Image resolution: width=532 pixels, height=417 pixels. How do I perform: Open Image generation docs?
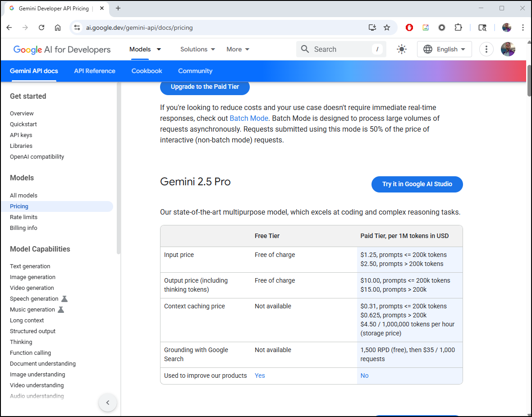(x=32, y=277)
